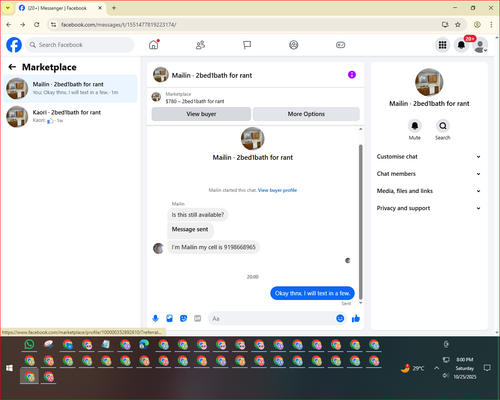The height and width of the screenshot is (400, 500).
Task: Attach a file using the image icon
Action: click(x=169, y=318)
